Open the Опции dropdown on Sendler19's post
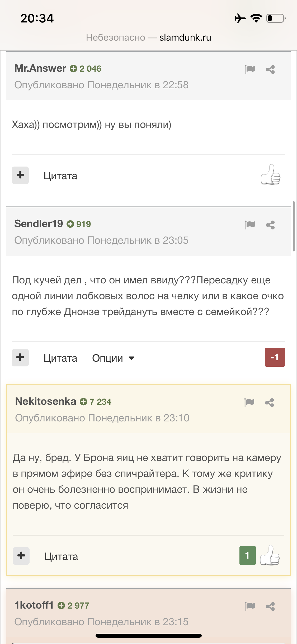Viewport: 297px width, 644px height. point(113,358)
